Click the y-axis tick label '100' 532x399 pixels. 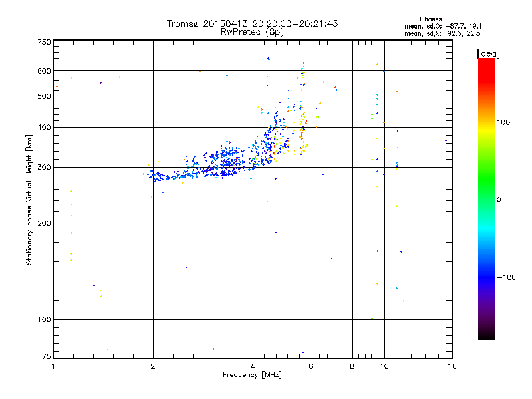click(x=44, y=320)
